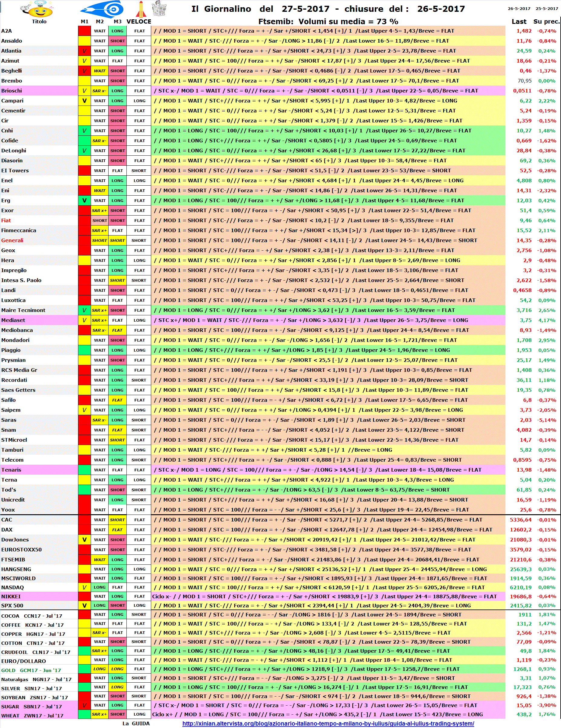Click the M1 column header
This screenshot has width=561, height=728.
click(85, 21)
